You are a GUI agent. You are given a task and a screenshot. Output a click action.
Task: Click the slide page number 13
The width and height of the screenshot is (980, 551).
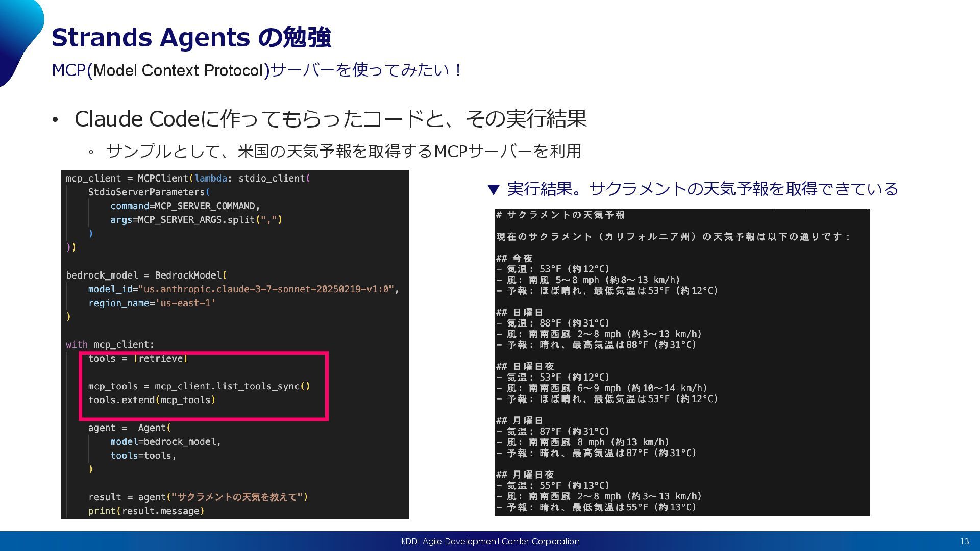point(964,541)
